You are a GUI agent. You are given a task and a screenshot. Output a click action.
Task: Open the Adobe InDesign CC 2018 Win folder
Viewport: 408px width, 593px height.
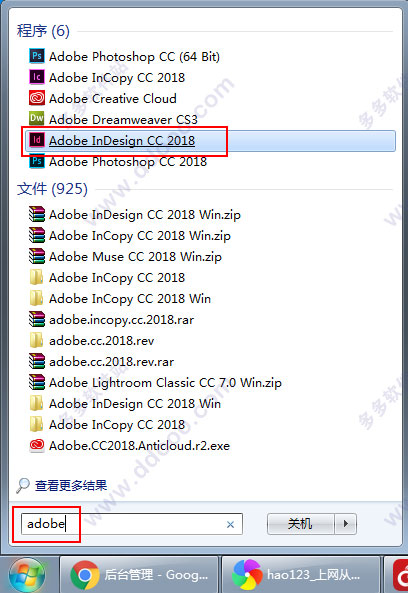125,404
